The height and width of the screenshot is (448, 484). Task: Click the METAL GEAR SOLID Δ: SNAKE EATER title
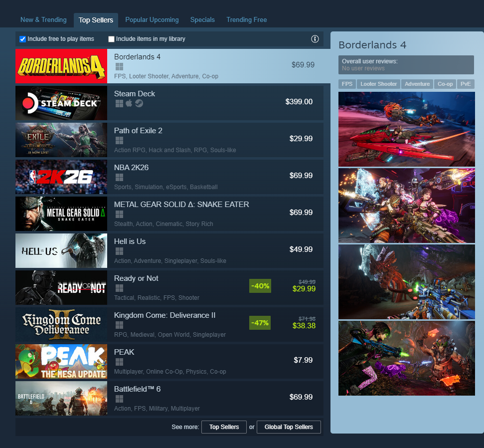coord(181,205)
